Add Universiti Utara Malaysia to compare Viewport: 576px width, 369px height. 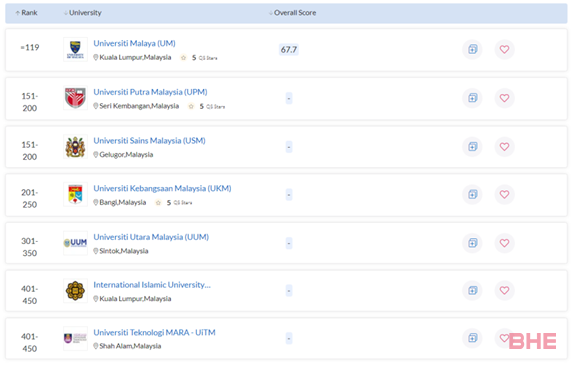coord(472,243)
